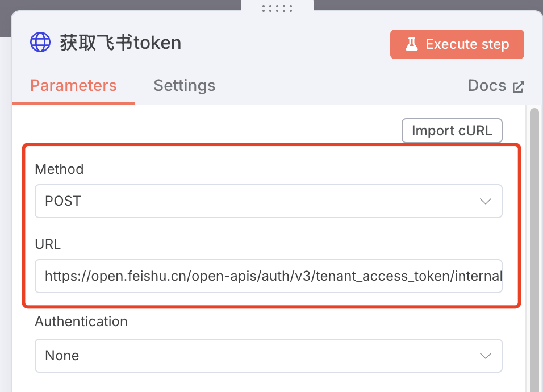Click the globe icon beside the node title
This screenshot has width=543, height=392.
coord(40,43)
